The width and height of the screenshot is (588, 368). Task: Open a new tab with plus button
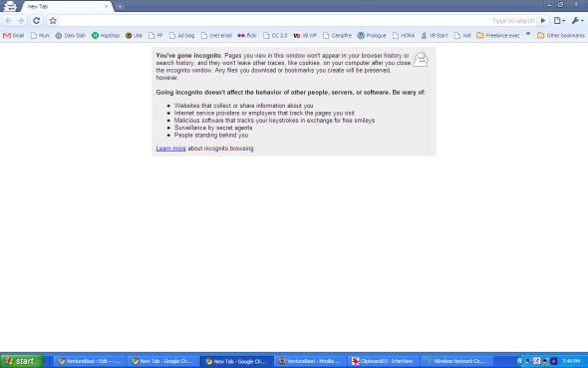tap(120, 6)
